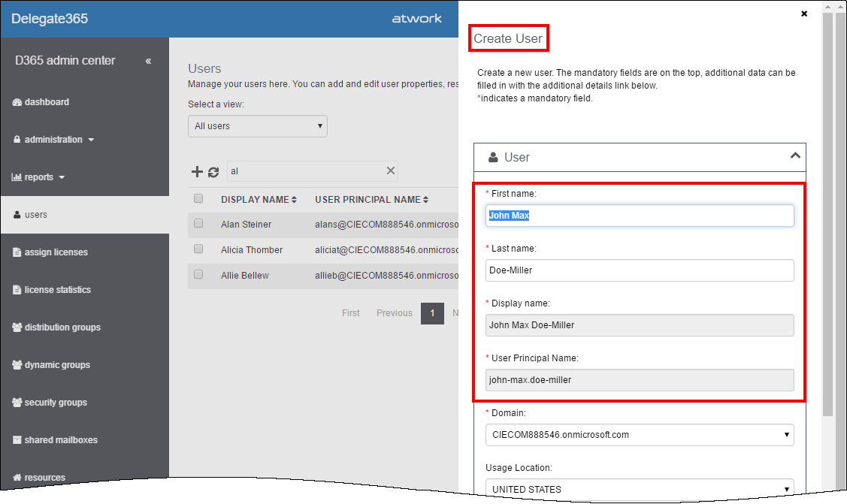Open the All users view dropdown

coord(258,126)
